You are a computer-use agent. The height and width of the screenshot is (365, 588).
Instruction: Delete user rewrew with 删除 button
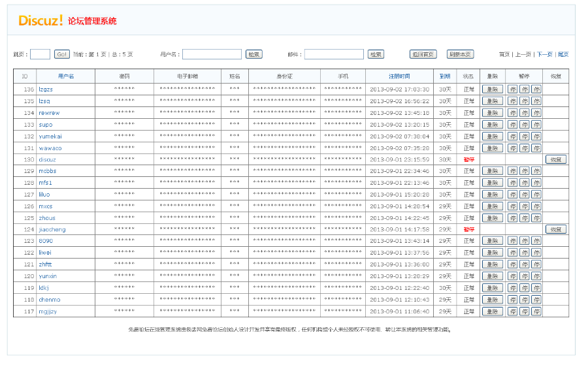(493, 113)
